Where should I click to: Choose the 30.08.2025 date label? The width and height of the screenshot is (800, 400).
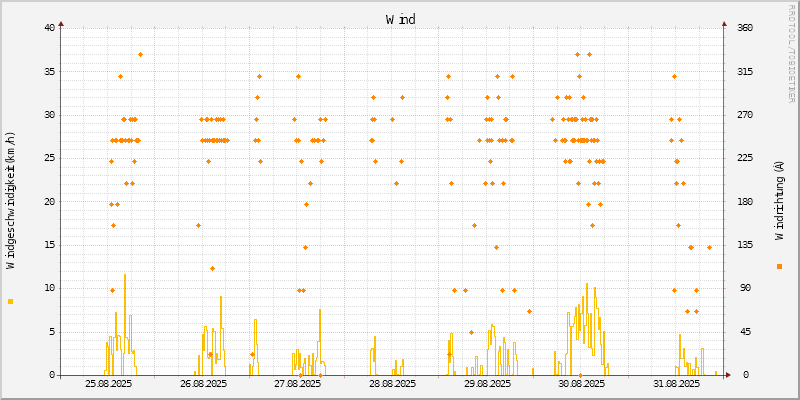point(581,384)
